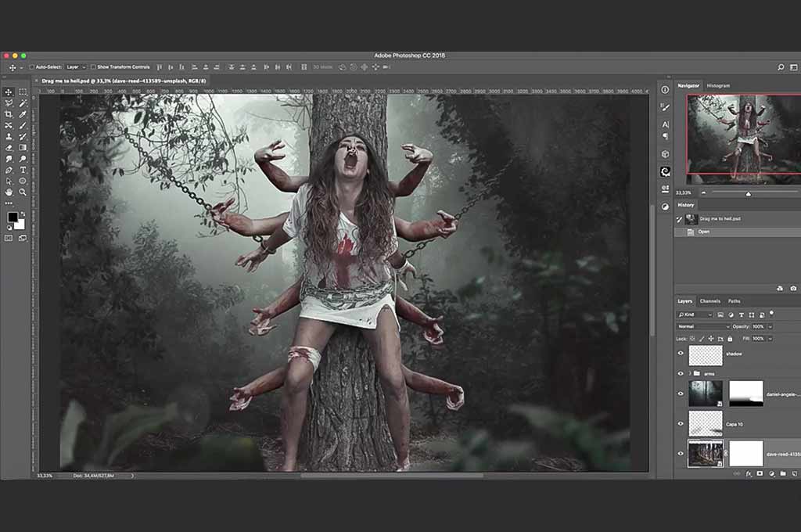Switch to the Navigator tab
Screen dimensions: 801x532
[x=688, y=86]
